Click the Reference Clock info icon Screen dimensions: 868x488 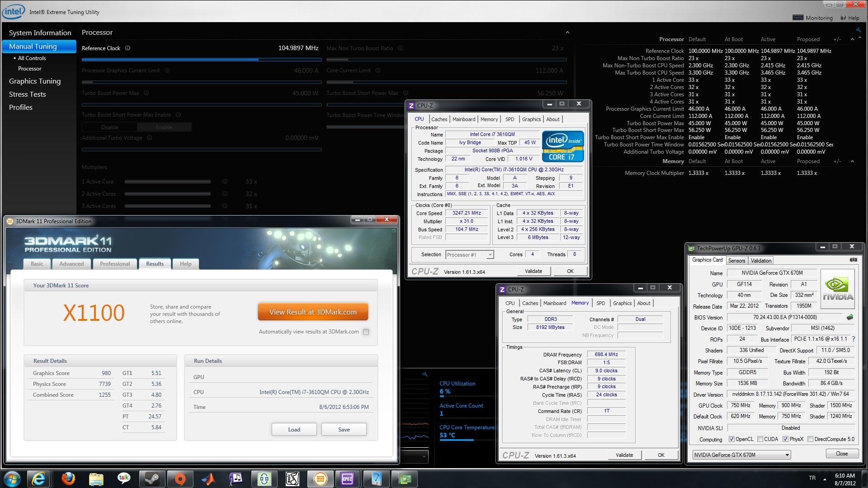[127, 48]
